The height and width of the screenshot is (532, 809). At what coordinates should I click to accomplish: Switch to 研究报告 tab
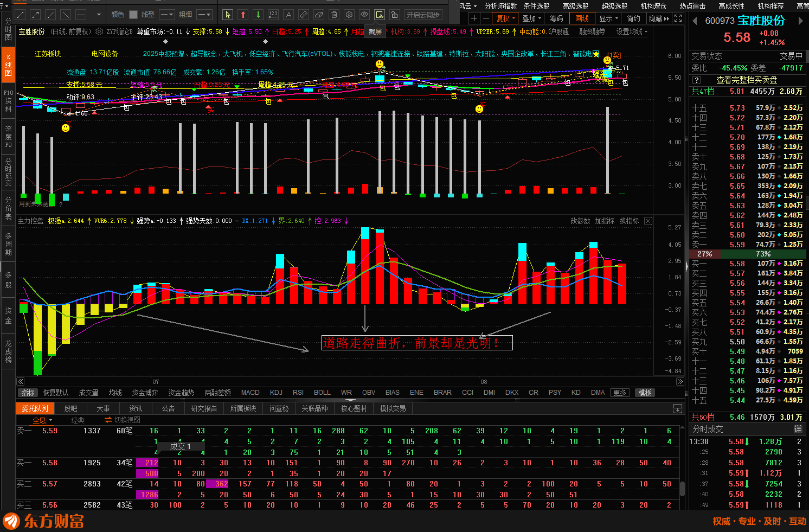(x=204, y=408)
